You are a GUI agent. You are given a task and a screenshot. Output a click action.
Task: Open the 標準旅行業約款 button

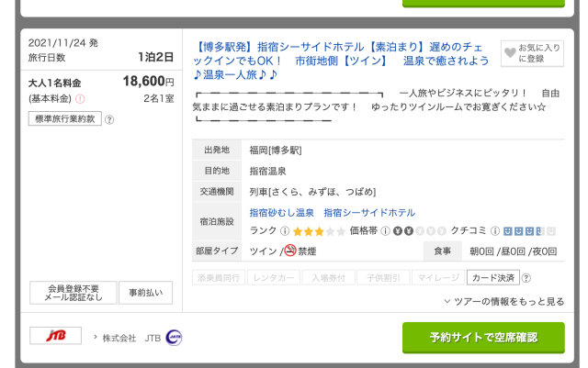point(65,118)
